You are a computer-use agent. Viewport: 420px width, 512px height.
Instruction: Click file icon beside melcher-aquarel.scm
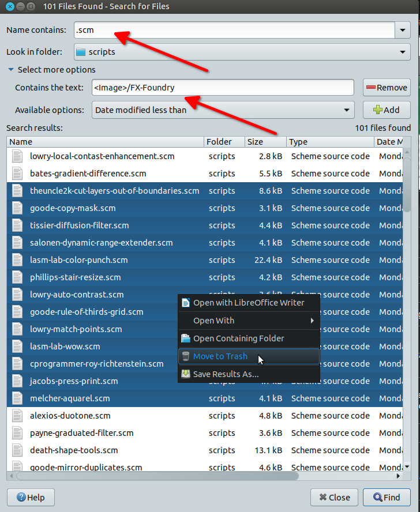pos(17,398)
